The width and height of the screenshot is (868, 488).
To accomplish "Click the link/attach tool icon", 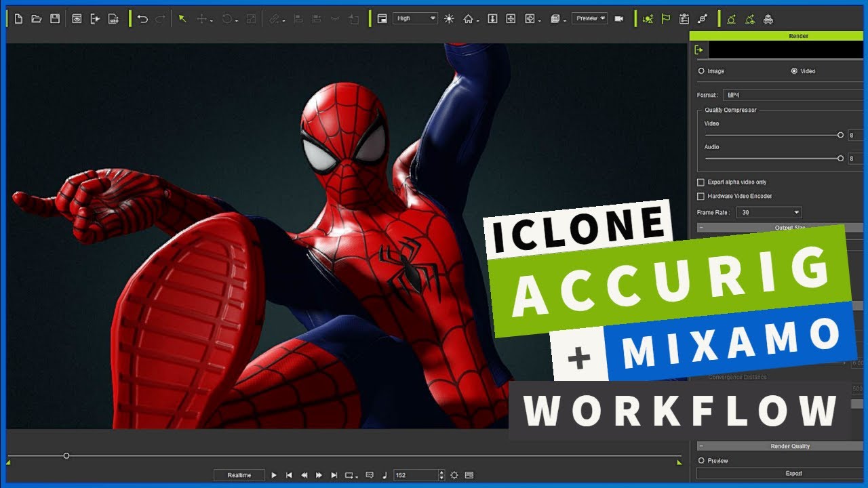I will click(274, 19).
